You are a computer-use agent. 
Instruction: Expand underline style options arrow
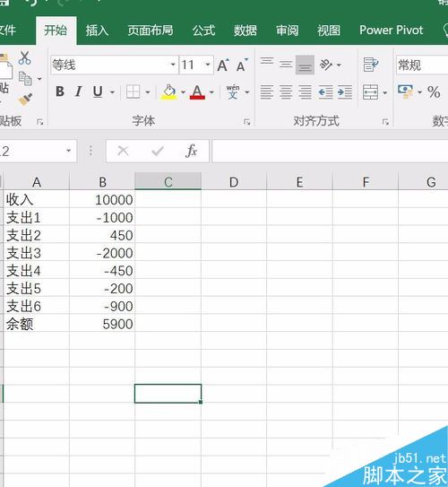tap(112, 92)
